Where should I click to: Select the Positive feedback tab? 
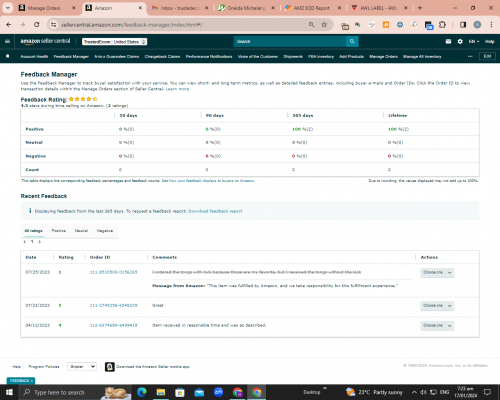[x=58, y=231]
